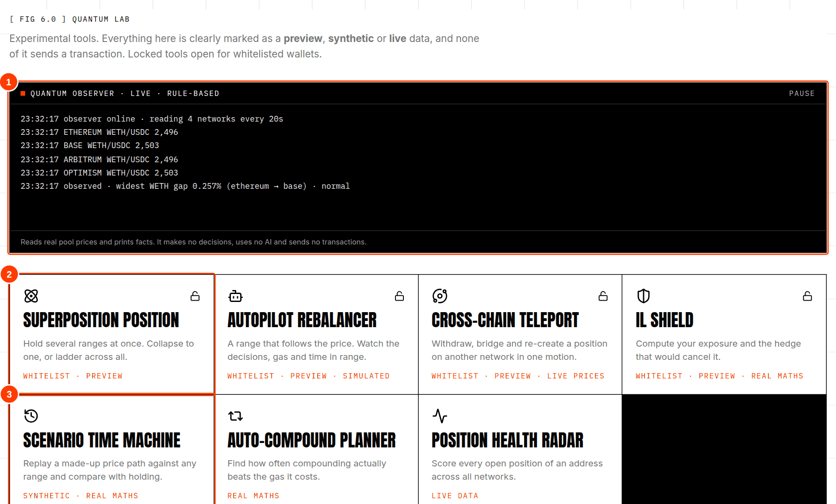Open the Scenario Time Machine tool
This screenshot has height=504, width=836.
(x=112, y=450)
